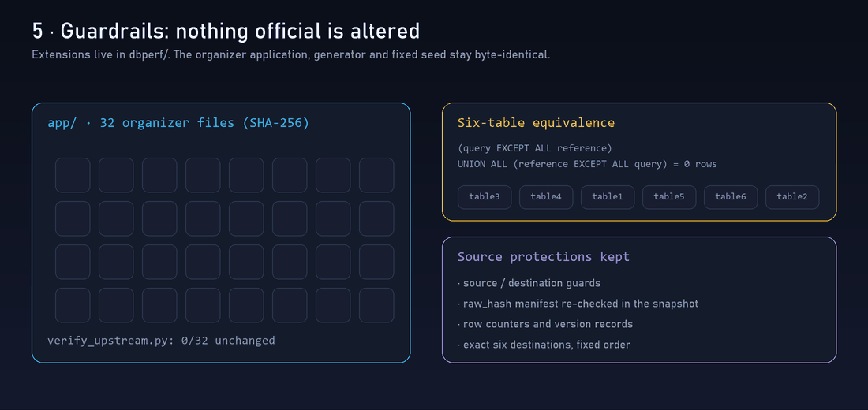The width and height of the screenshot is (868, 410).
Task: Pick the table5 chip
Action: pyautogui.click(x=668, y=197)
